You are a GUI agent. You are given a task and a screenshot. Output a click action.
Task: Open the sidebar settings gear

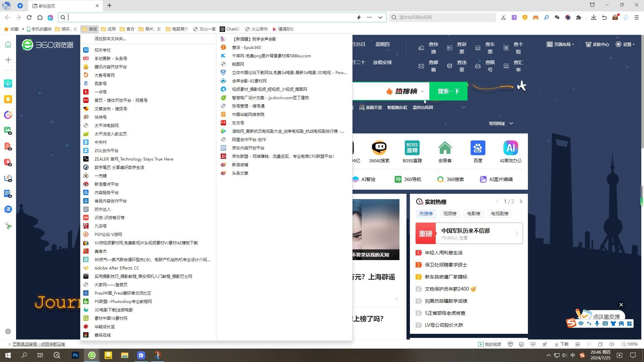(x=8, y=331)
